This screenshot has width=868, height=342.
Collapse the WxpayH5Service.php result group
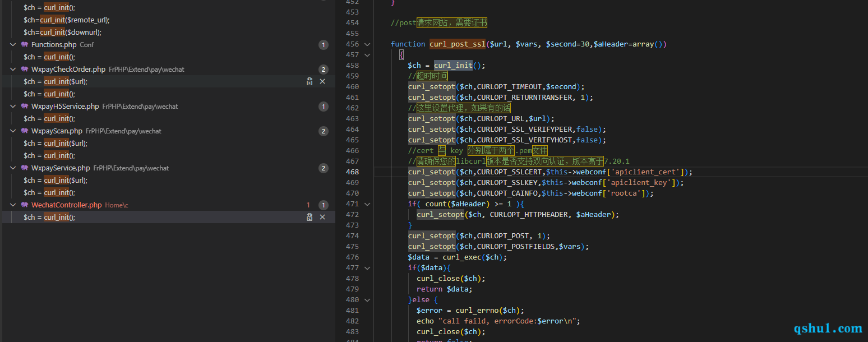pyautogui.click(x=13, y=106)
